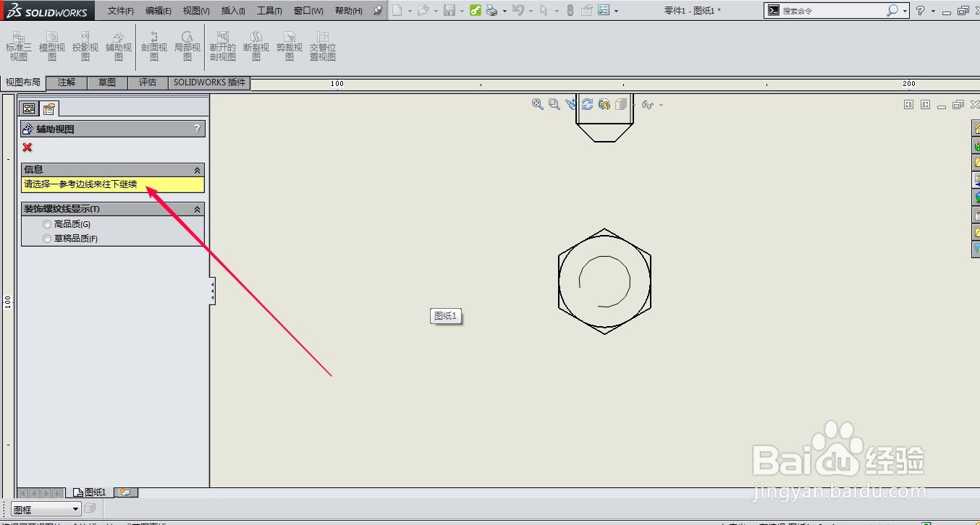This screenshot has width=980, height=525.
Task: Click the Hide/Show Items glasses icon
Action: [x=647, y=105]
